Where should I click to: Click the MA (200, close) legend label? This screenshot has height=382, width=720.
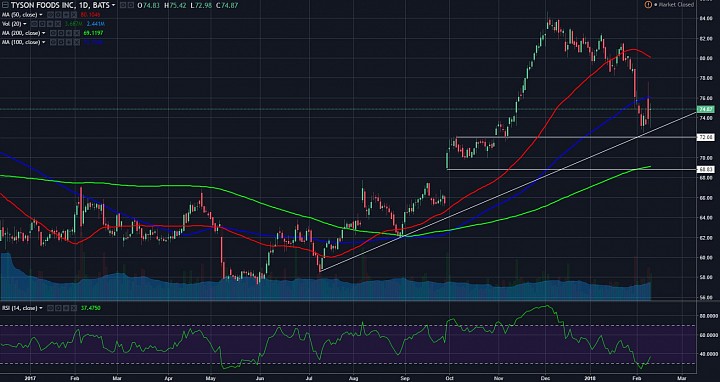(21, 33)
